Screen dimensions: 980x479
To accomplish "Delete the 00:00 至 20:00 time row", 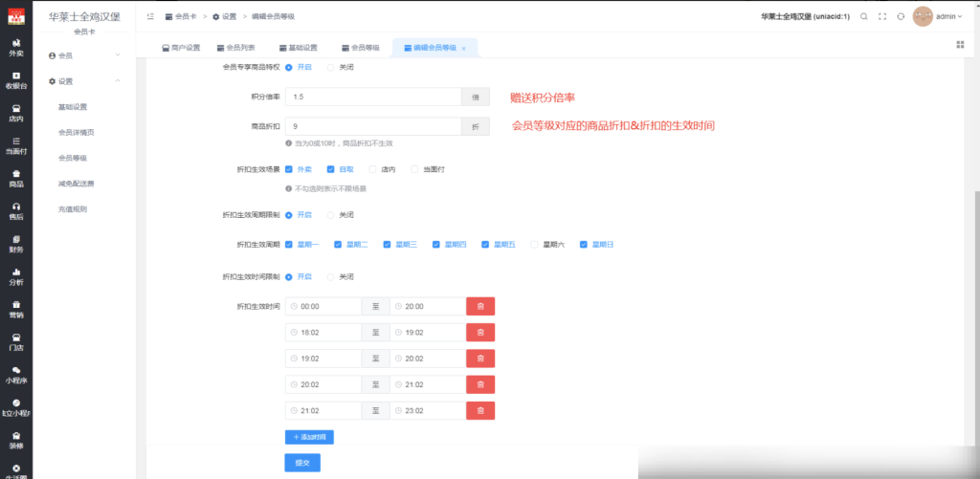I will (480, 307).
